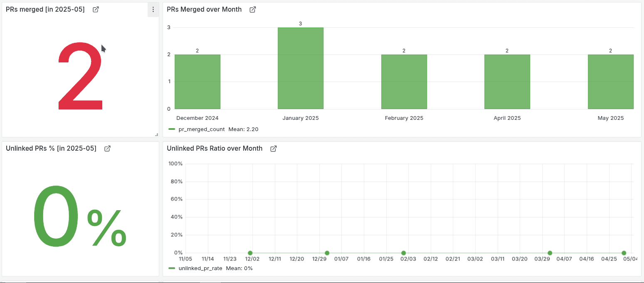The image size is (644, 283).
Task: Open link icon beside Unlinked PRs % title
Action: [107, 149]
